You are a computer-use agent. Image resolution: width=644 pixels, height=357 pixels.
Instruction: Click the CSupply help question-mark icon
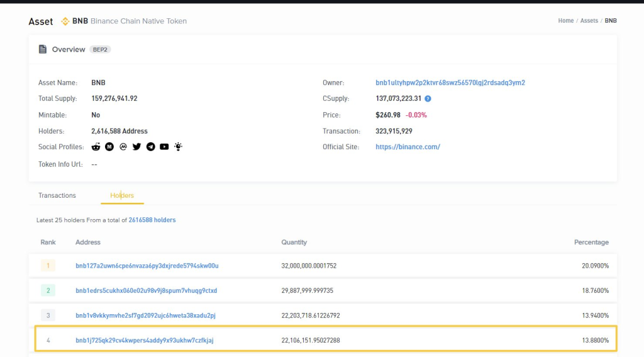(x=428, y=99)
